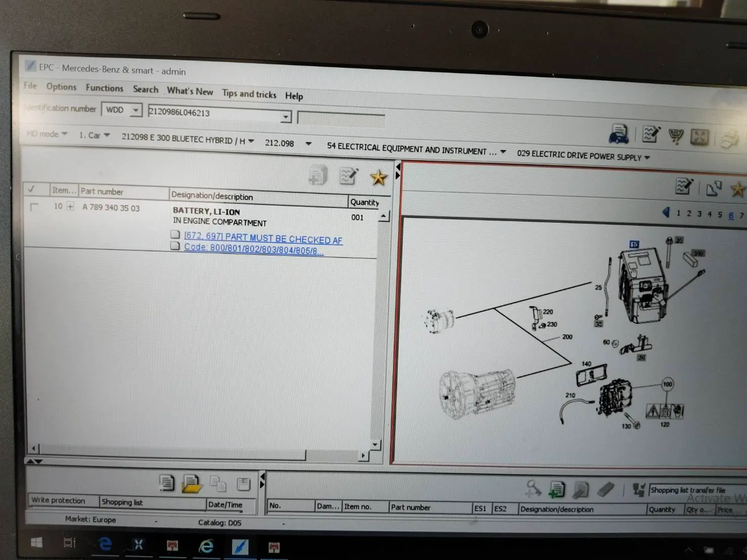Open the 029 Electric Drive Power Supply dropdown

(646, 158)
